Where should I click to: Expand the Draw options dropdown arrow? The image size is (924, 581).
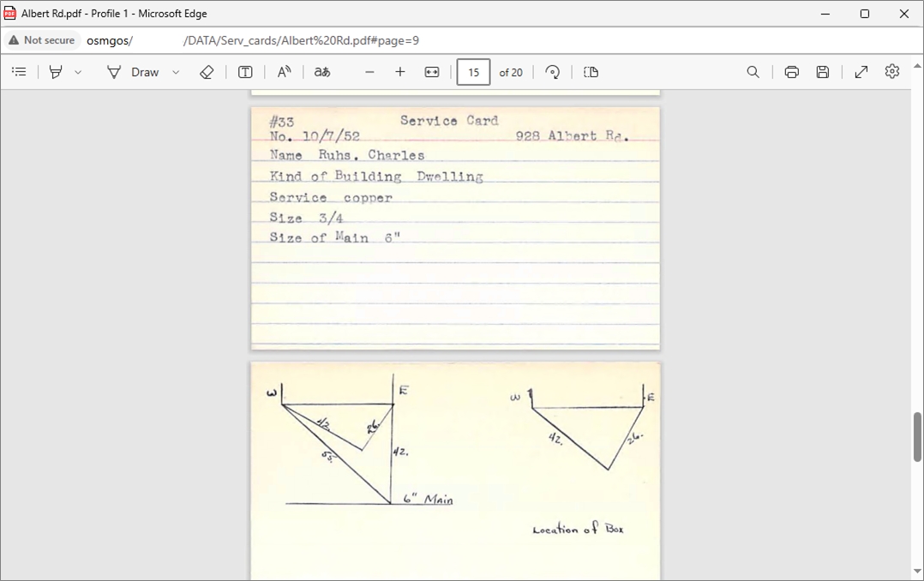(176, 72)
